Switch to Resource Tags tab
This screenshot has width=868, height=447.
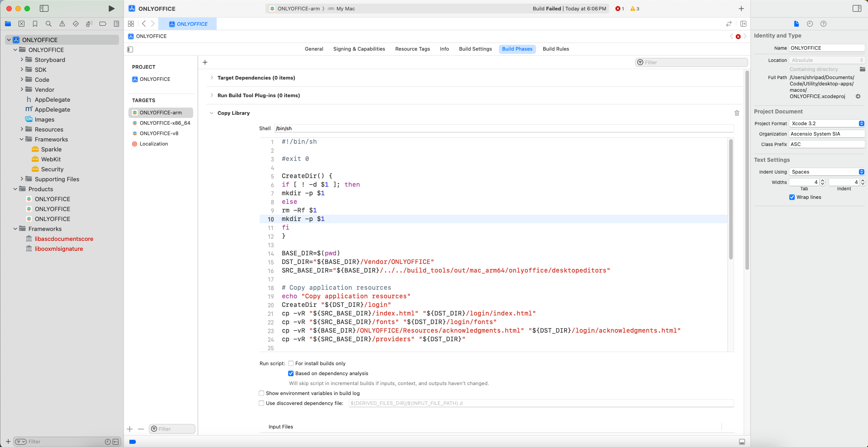[413, 49]
